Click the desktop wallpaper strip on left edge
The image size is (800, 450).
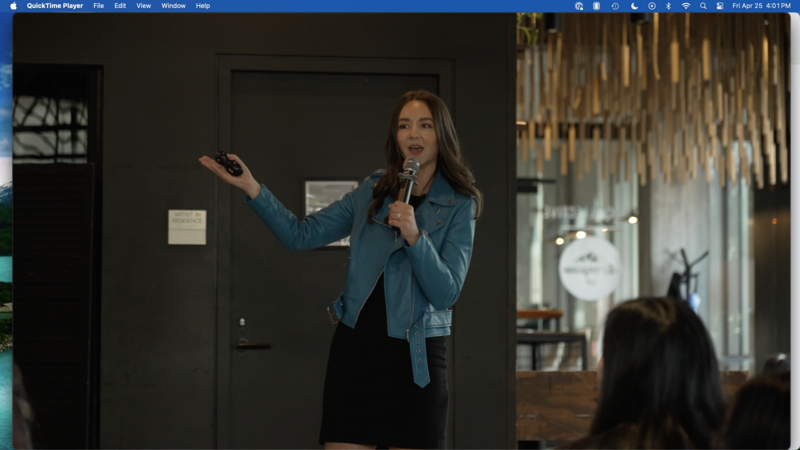tap(5, 250)
